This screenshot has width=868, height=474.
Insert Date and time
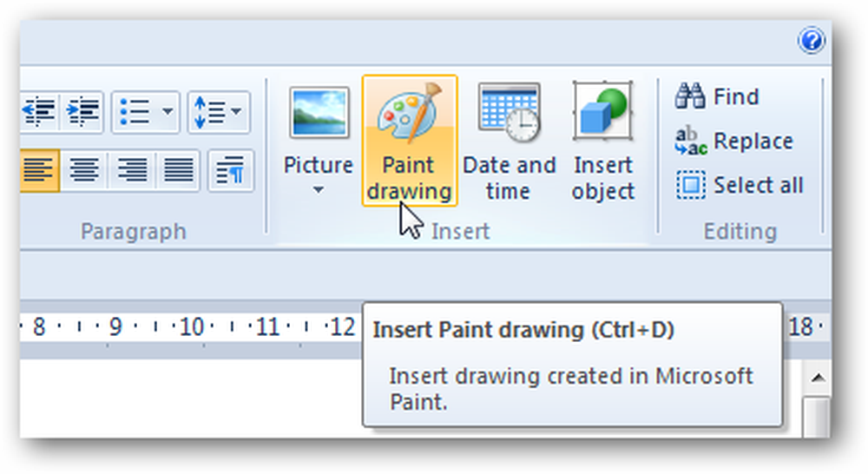(x=509, y=141)
